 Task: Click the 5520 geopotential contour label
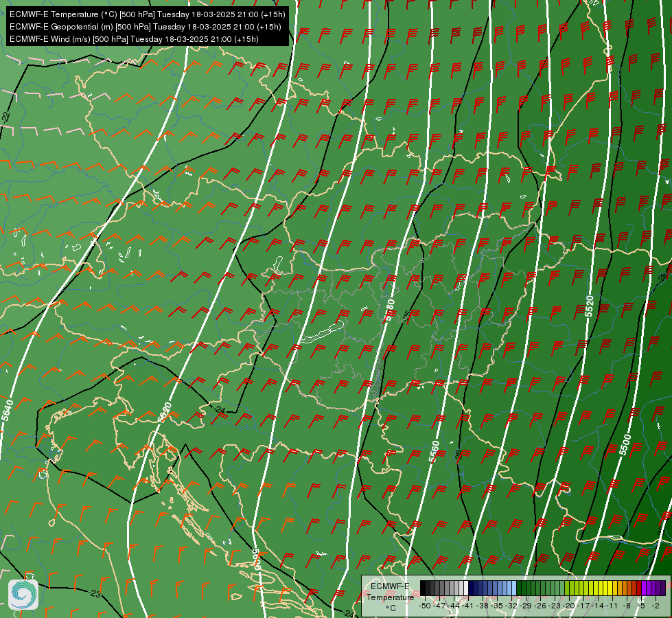coord(590,306)
